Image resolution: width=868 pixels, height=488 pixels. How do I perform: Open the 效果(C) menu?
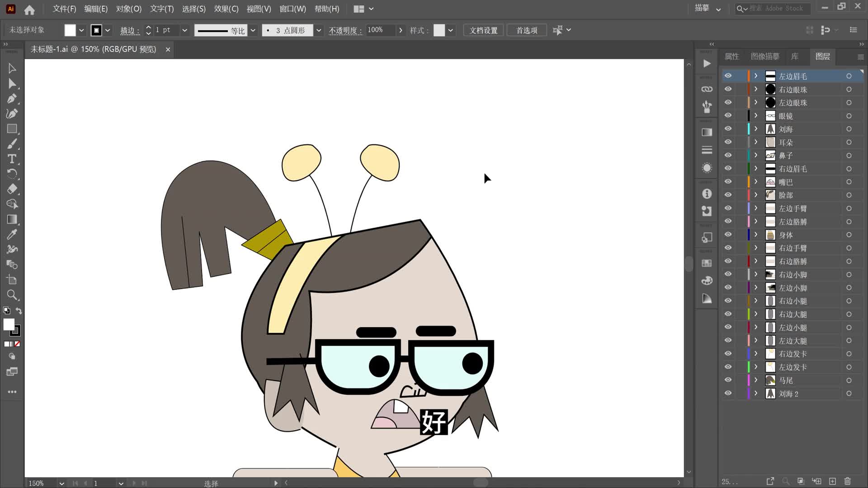coord(226,9)
